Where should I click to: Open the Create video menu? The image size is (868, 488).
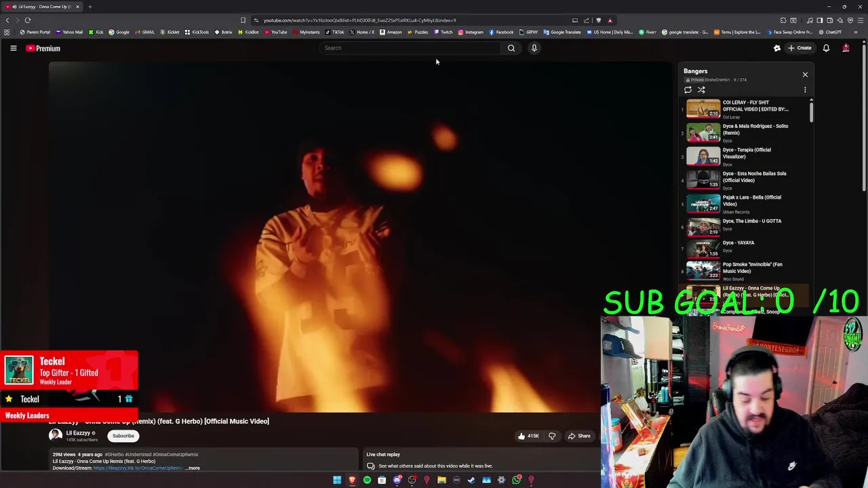click(x=800, y=48)
